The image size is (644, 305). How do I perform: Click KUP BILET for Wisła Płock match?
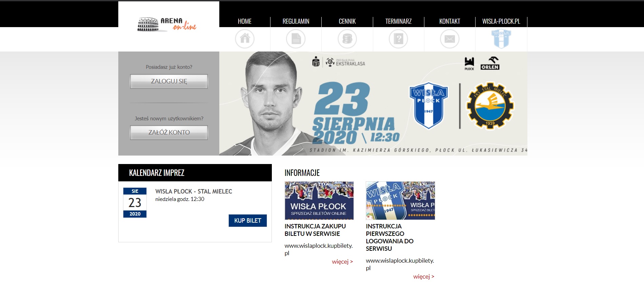[248, 221]
